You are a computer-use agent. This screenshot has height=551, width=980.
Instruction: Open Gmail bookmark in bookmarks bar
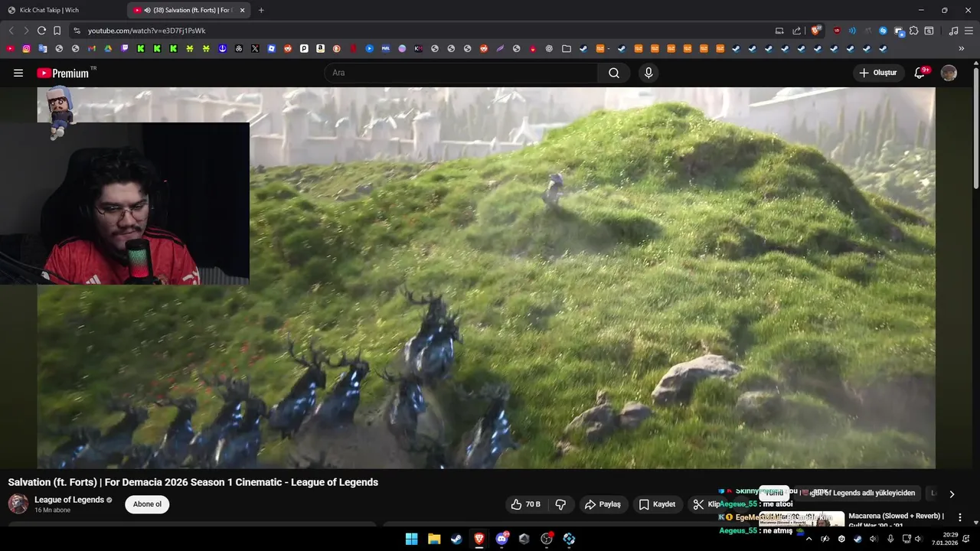point(91,48)
